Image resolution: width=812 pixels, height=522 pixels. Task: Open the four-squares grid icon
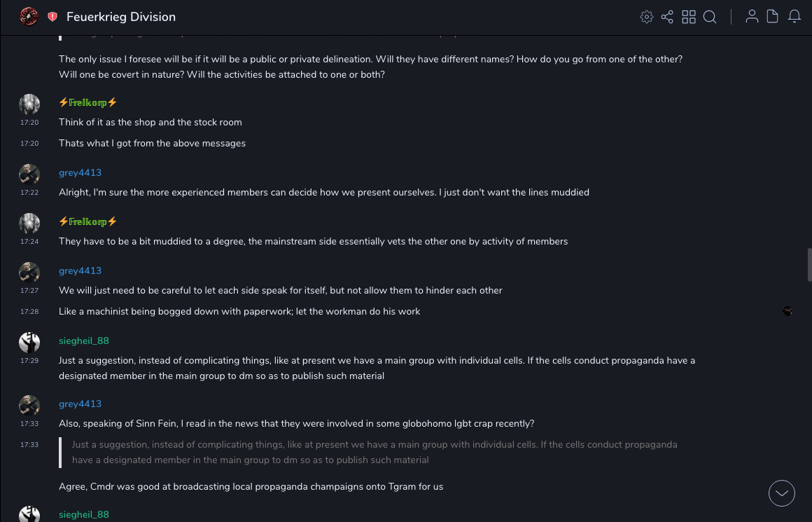[689, 17]
